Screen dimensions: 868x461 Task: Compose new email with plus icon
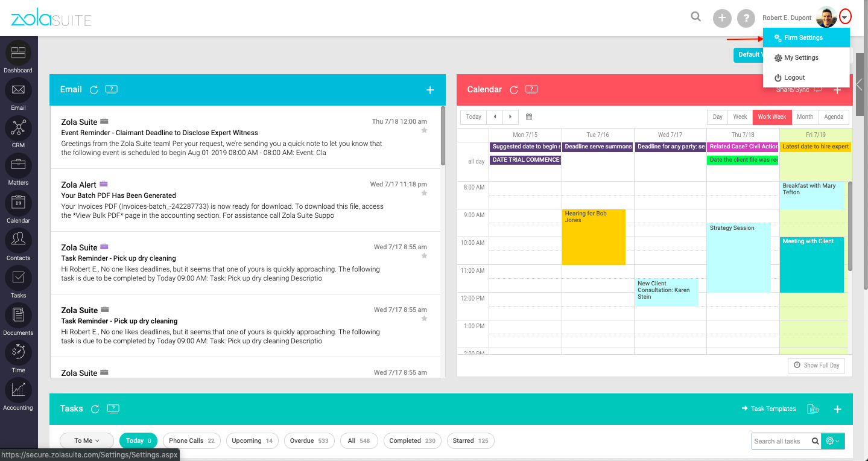(x=430, y=90)
